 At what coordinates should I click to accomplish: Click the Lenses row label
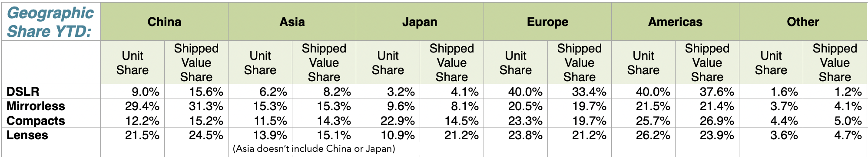(27, 135)
